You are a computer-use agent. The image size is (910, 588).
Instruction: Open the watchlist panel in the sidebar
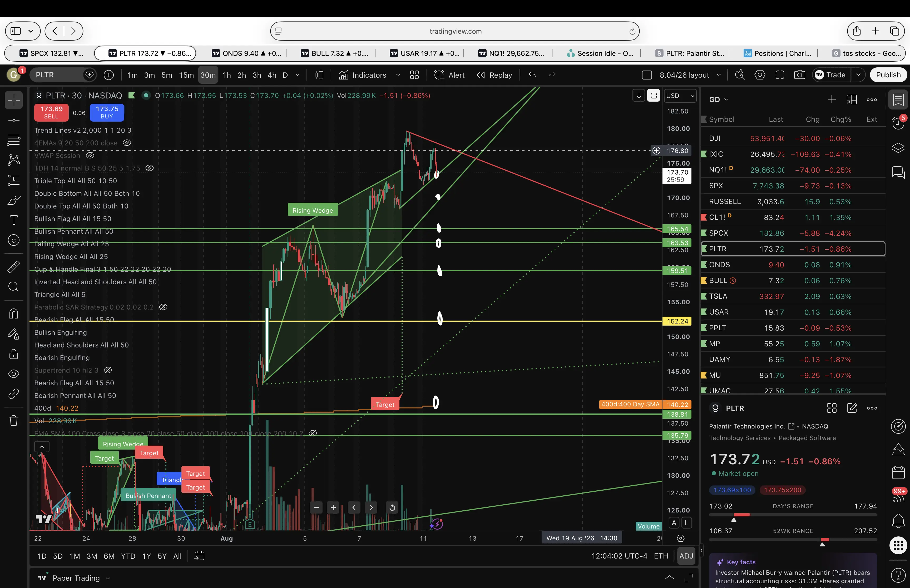898,100
